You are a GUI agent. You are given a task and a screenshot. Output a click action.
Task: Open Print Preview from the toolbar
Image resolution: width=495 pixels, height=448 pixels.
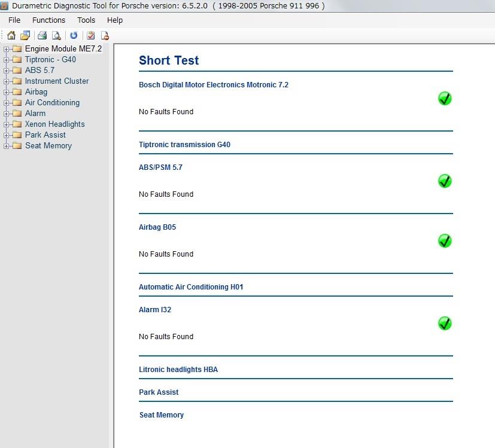tap(56, 35)
